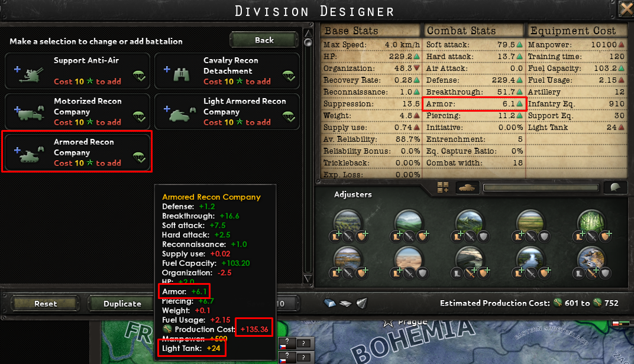This screenshot has width=634, height=364.
Task: Click the Back button
Action: click(x=264, y=40)
